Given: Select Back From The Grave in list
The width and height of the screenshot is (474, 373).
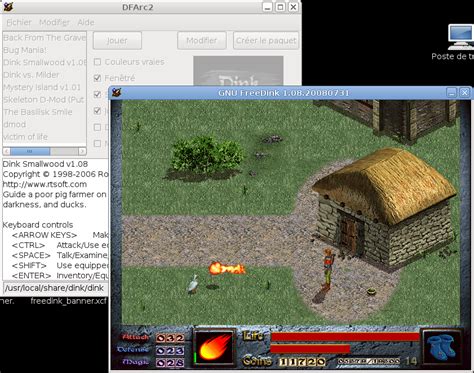Looking at the screenshot, I should [44, 38].
